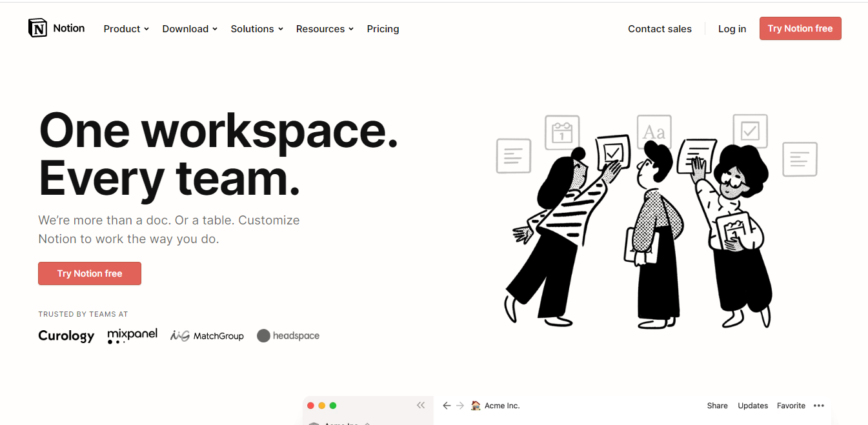
Task: Click the Mixpanel company logo
Action: point(132,335)
